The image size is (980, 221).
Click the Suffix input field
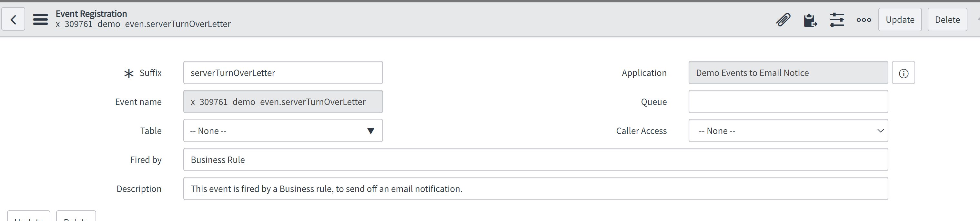pos(283,73)
